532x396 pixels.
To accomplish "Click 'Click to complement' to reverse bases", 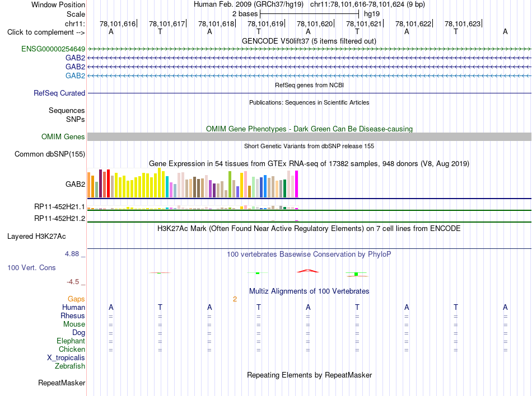I will pos(46,32).
